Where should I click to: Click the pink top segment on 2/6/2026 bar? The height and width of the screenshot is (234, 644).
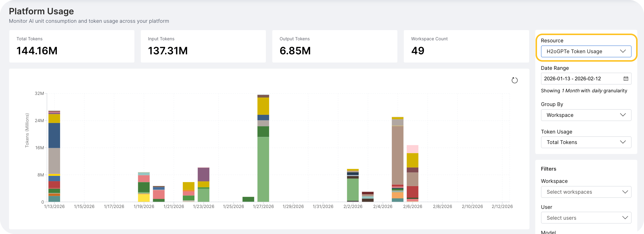[x=413, y=149]
